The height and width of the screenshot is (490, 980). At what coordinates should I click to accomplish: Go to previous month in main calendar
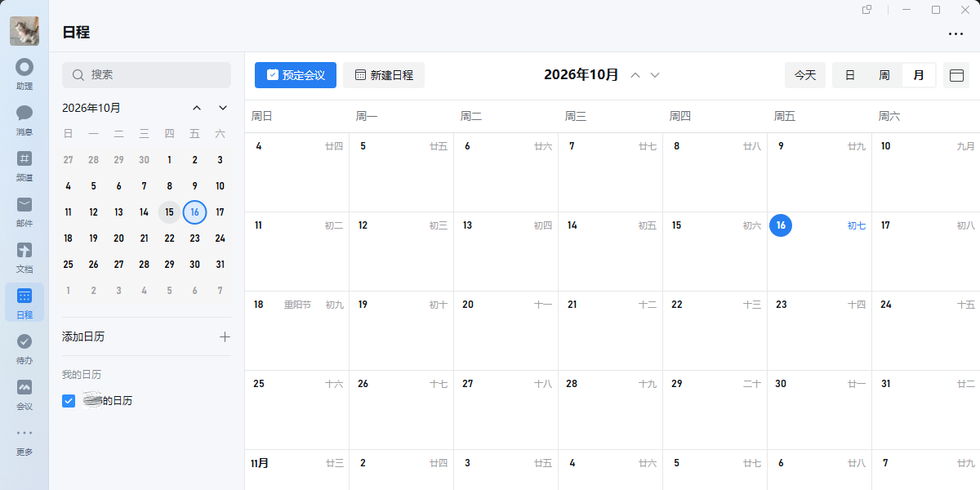pyautogui.click(x=635, y=75)
